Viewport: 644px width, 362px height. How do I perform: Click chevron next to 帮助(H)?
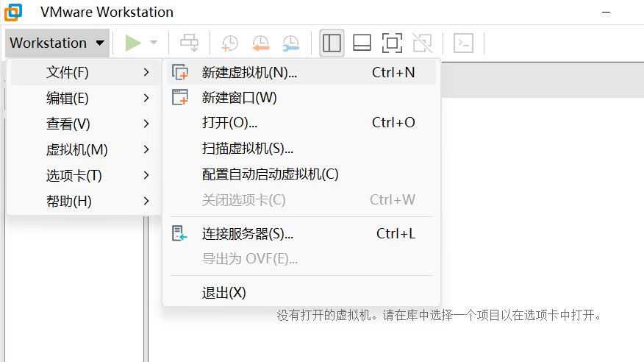click(146, 201)
